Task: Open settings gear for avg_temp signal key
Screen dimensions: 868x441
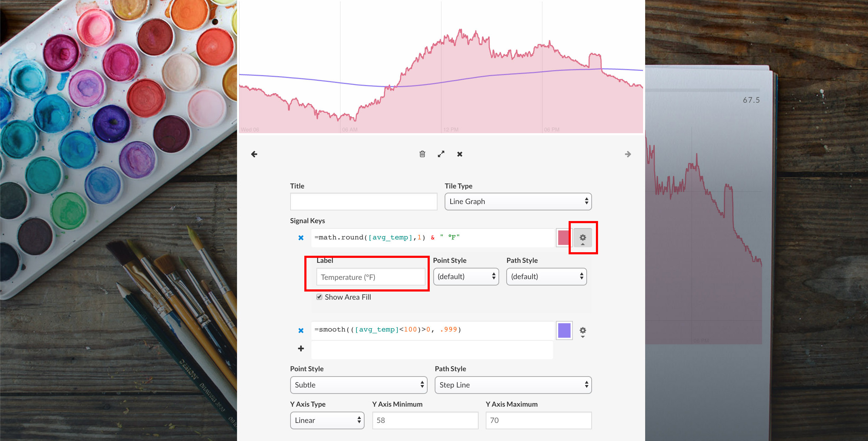Action: pyautogui.click(x=582, y=237)
